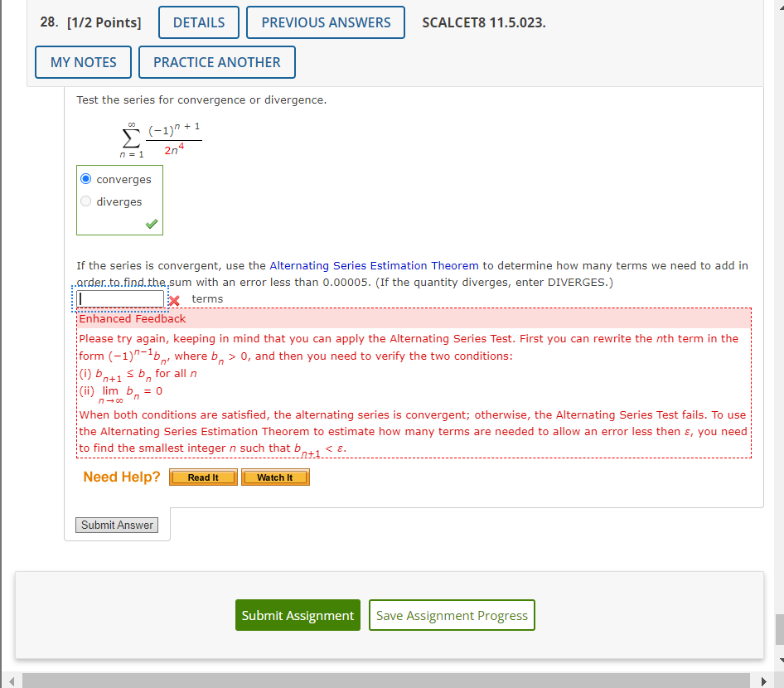The height and width of the screenshot is (688, 784).
Task: Click the green checkmark confirming correct answer
Action: point(152,222)
